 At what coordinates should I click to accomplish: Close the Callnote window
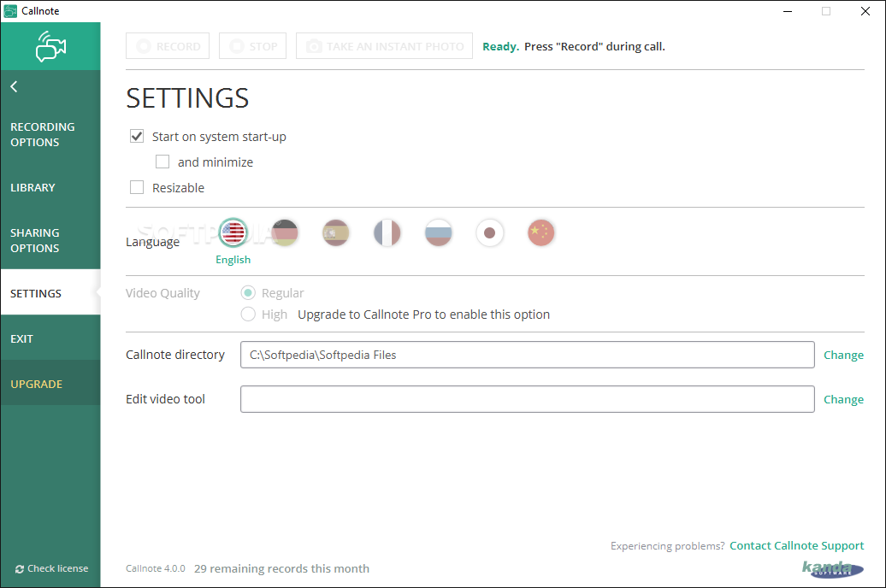[x=865, y=11]
